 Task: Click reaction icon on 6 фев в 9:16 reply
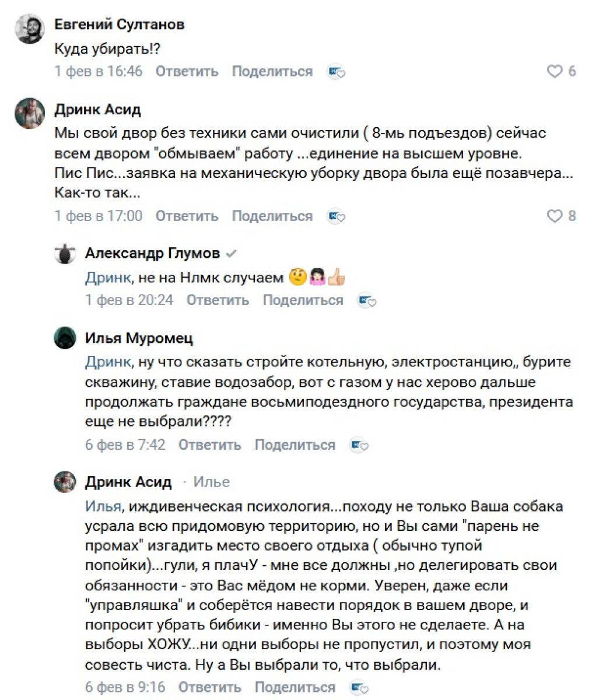click(359, 687)
